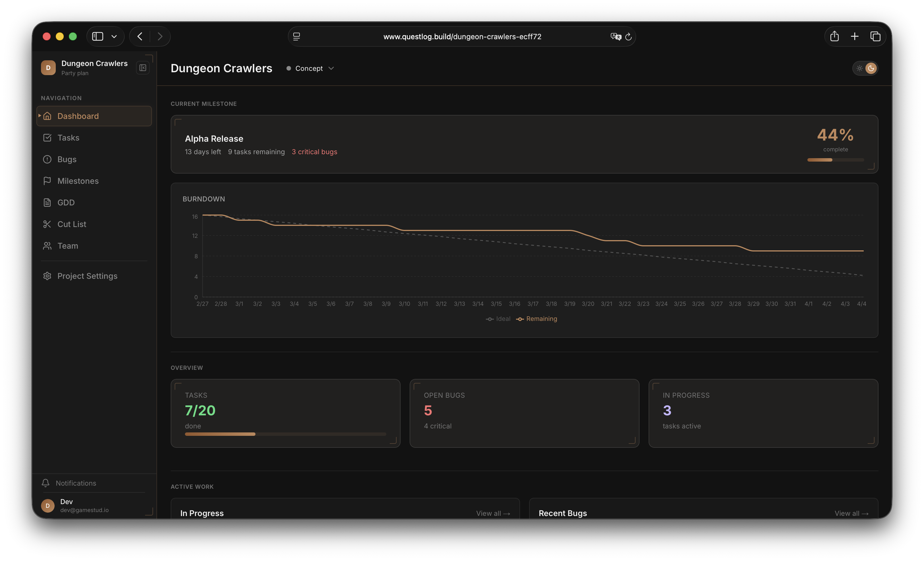Click the Alpha Release completion progress bar

tap(836, 160)
